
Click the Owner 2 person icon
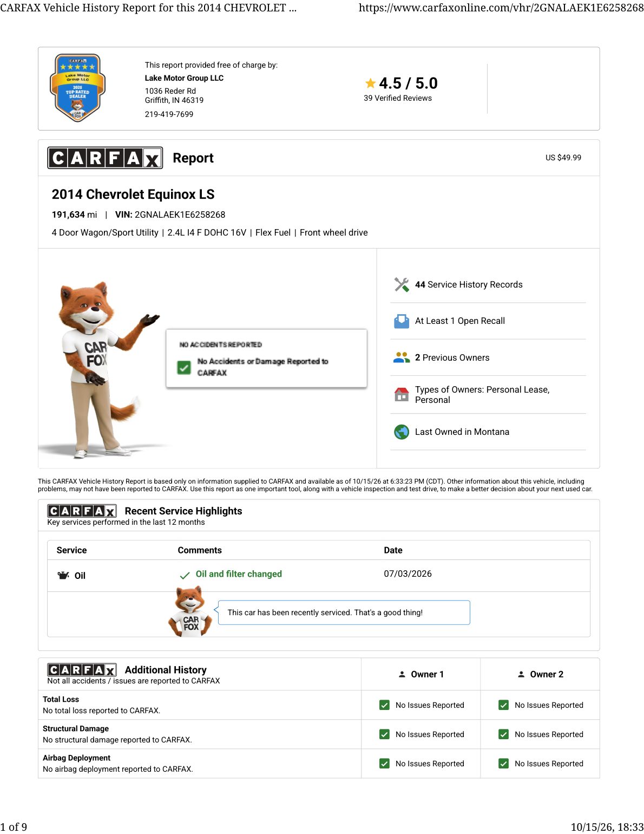[x=521, y=674]
